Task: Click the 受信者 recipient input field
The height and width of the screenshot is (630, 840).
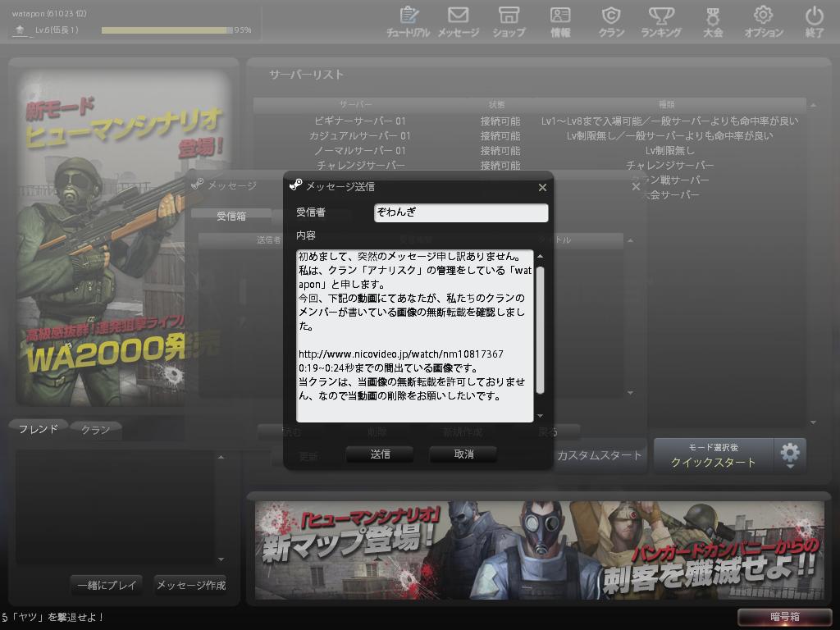Action: (x=461, y=212)
